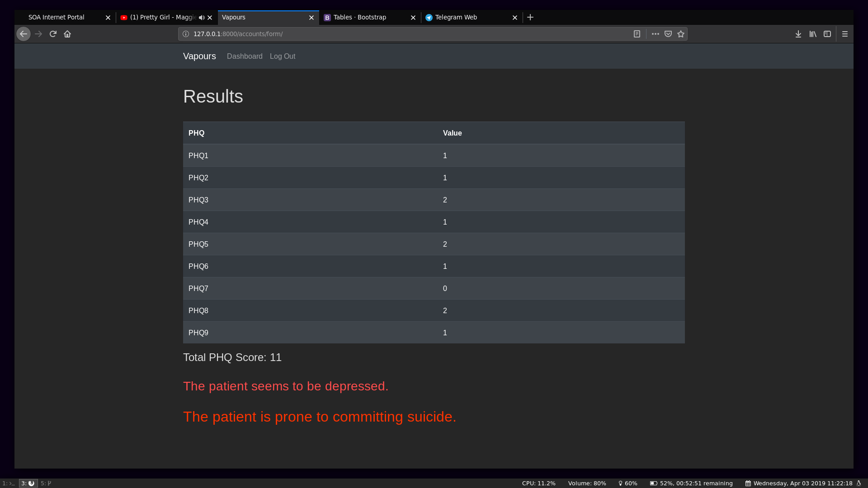Go to the browser home page

click(x=67, y=34)
